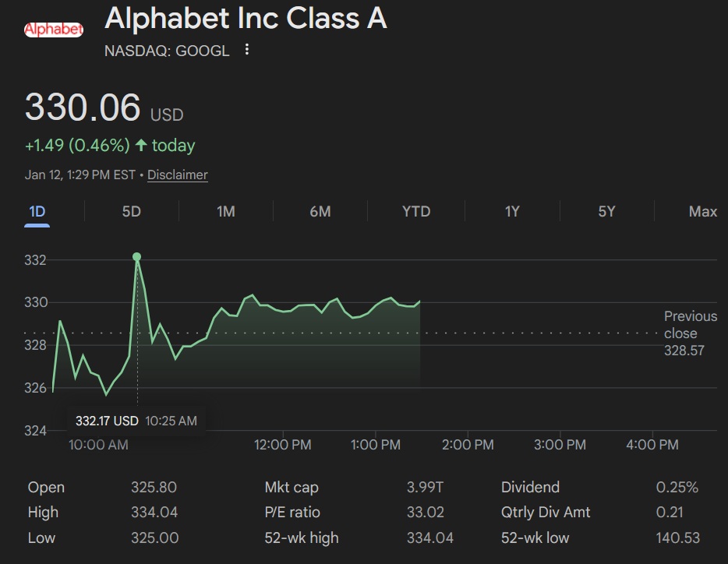Click the Alphabet logo icon
This screenshot has height=564, width=728.
(x=54, y=30)
